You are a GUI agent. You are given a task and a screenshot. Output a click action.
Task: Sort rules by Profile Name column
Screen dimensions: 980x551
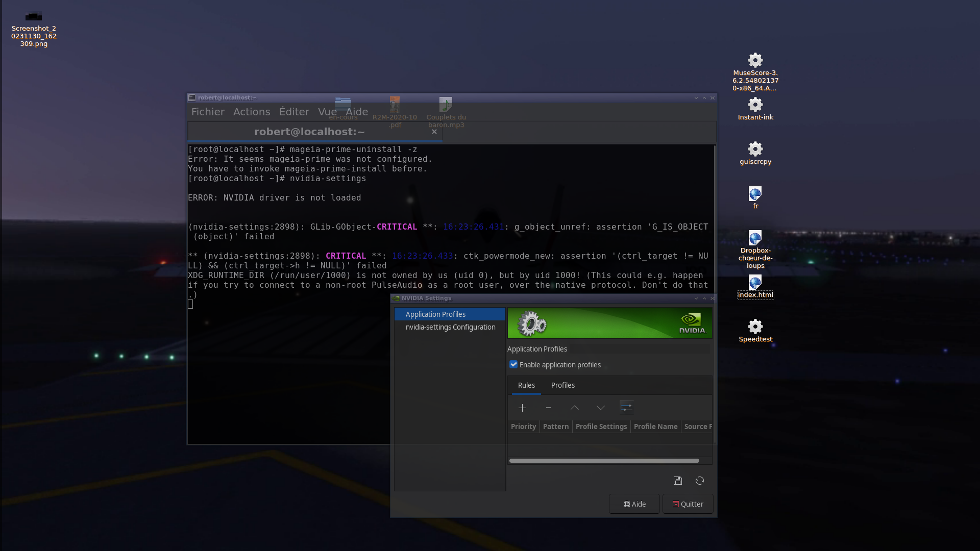[x=656, y=427]
